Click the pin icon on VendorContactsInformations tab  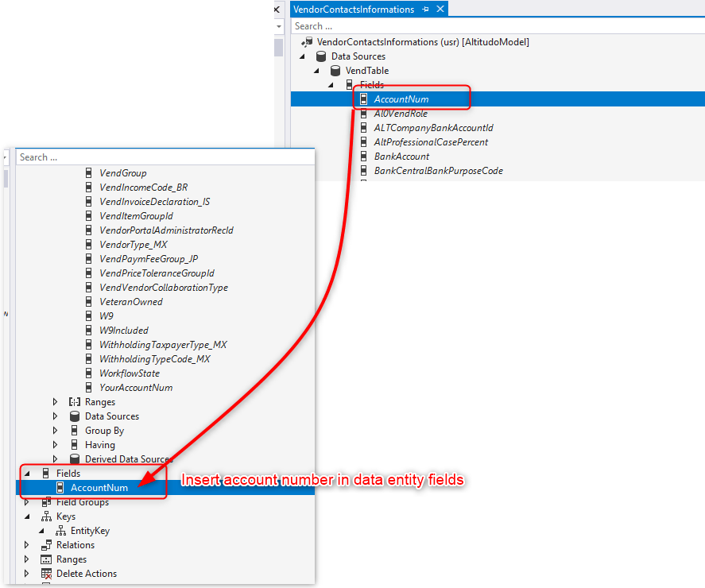click(x=426, y=10)
